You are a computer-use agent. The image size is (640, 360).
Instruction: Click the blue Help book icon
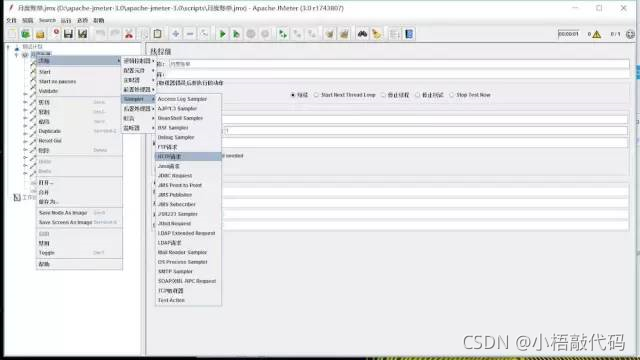(409, 34)
